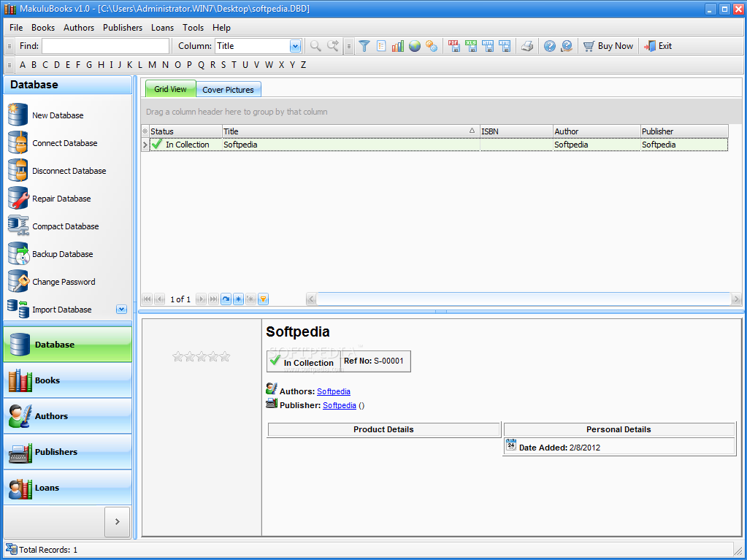This screenshot has width=747, height=560.
Task: Switch to the Cover Pictures tab
Action: pyautogui.click(x=229, y=90)
